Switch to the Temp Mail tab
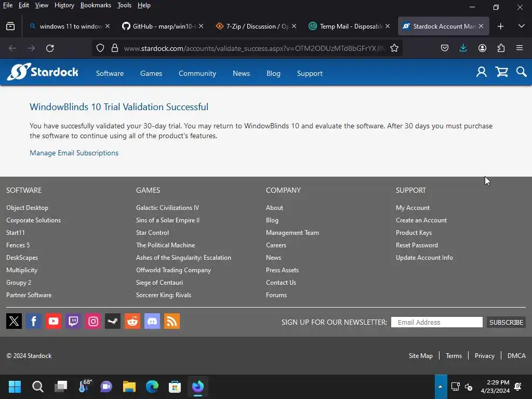The image size is (532, 399). click(x=351, y=26)
